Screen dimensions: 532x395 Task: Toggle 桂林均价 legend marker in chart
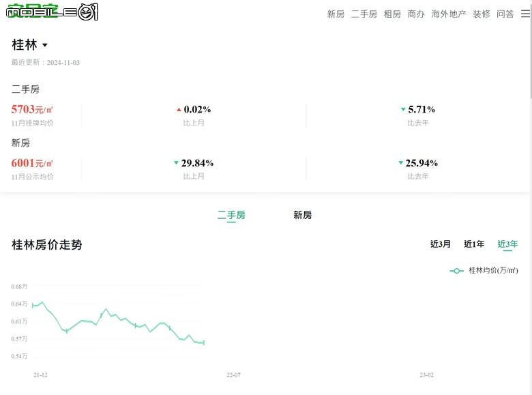tap(456, 271)
